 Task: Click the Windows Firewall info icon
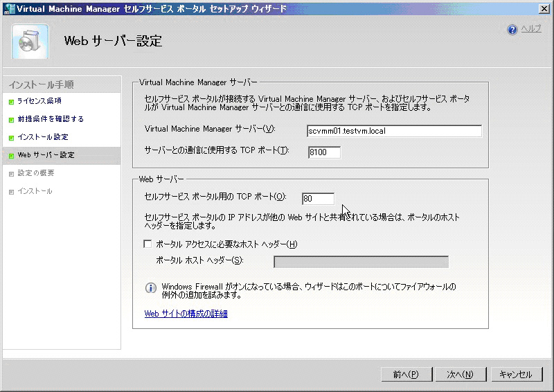click(150, 288)
